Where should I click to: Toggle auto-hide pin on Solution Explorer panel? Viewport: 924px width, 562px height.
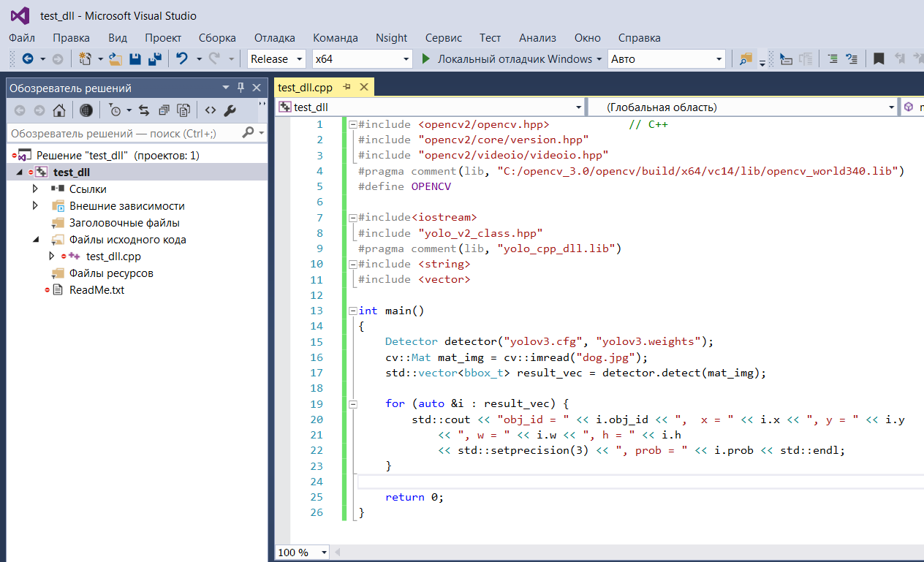click(241, 88)
